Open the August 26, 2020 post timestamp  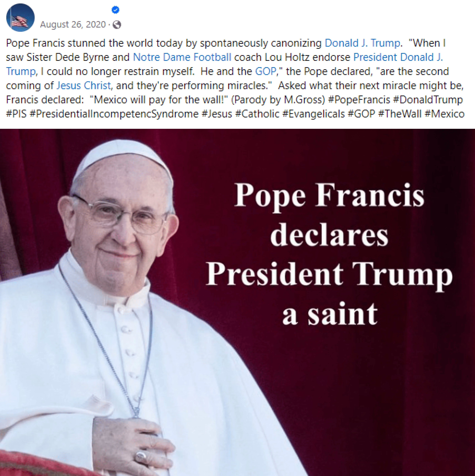point(73,24)
